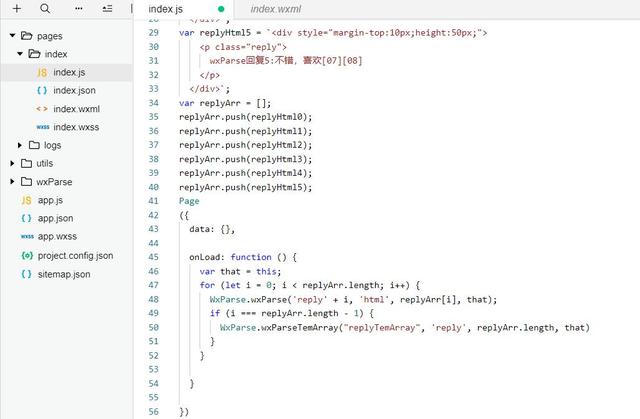
Task: Open the three-dots more options menu
Action: pyautogui.click(x=79, y=8)
